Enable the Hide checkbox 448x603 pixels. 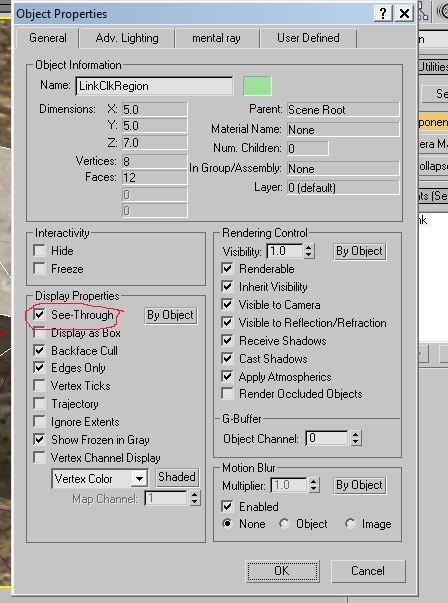click(39, 251)
